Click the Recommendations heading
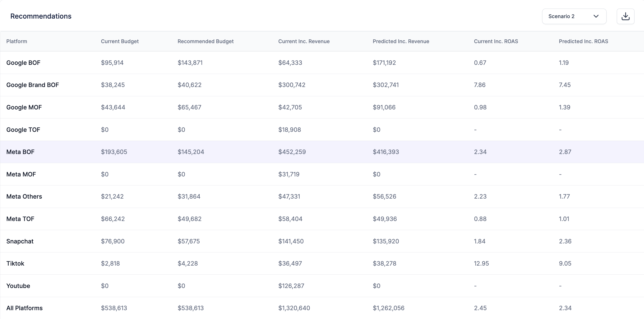 [41, 16]
